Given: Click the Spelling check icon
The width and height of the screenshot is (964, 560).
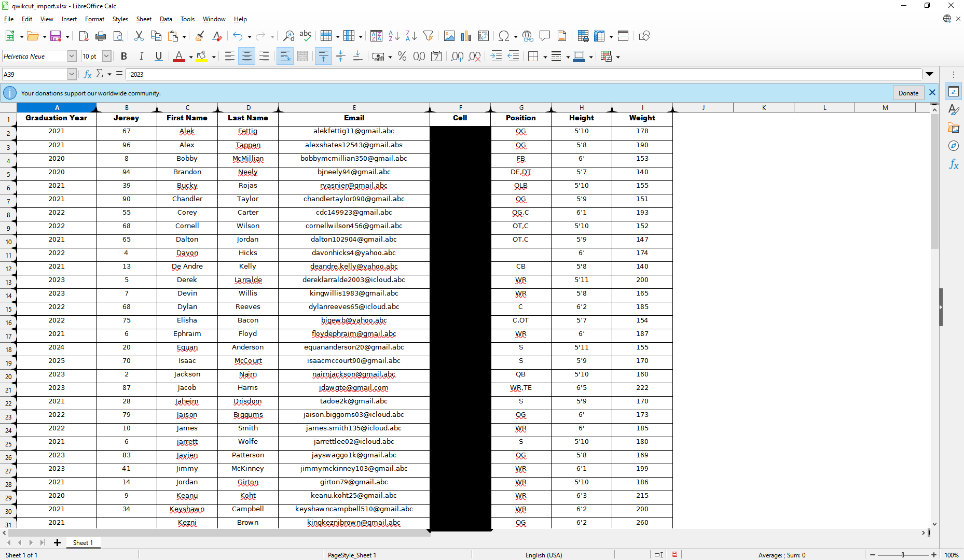Looking at the screenshot, I should point(306,36).
